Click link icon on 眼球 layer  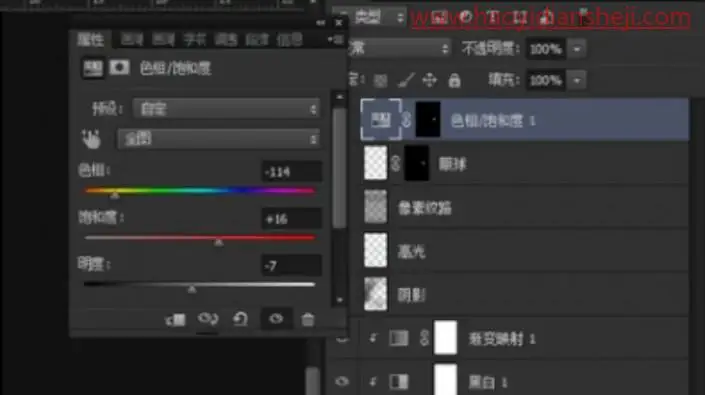click(x=396, y=163)
